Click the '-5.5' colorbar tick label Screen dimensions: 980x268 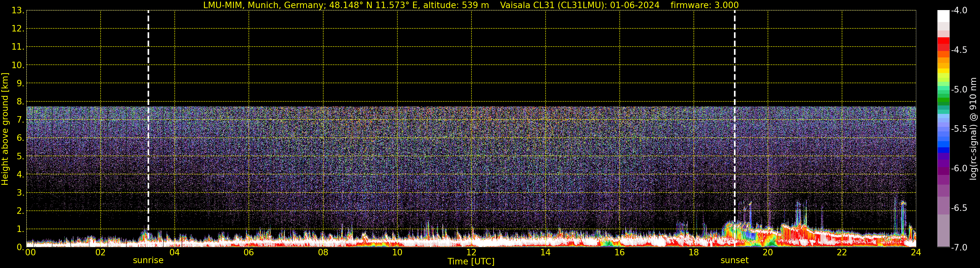tap(959, 129)
